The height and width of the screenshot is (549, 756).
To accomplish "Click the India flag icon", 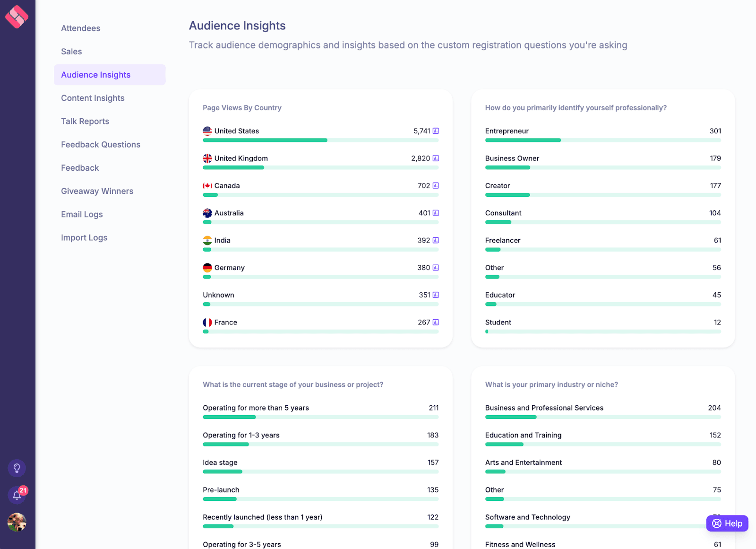I will pos(207,240).
